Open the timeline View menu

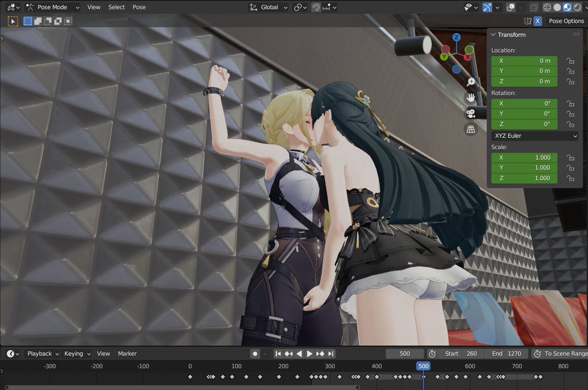103,354
